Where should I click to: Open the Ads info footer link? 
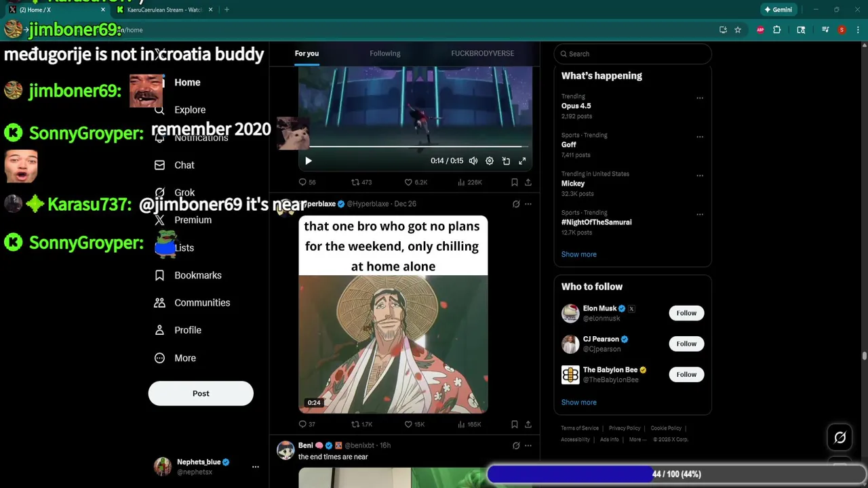pos(609,440)
